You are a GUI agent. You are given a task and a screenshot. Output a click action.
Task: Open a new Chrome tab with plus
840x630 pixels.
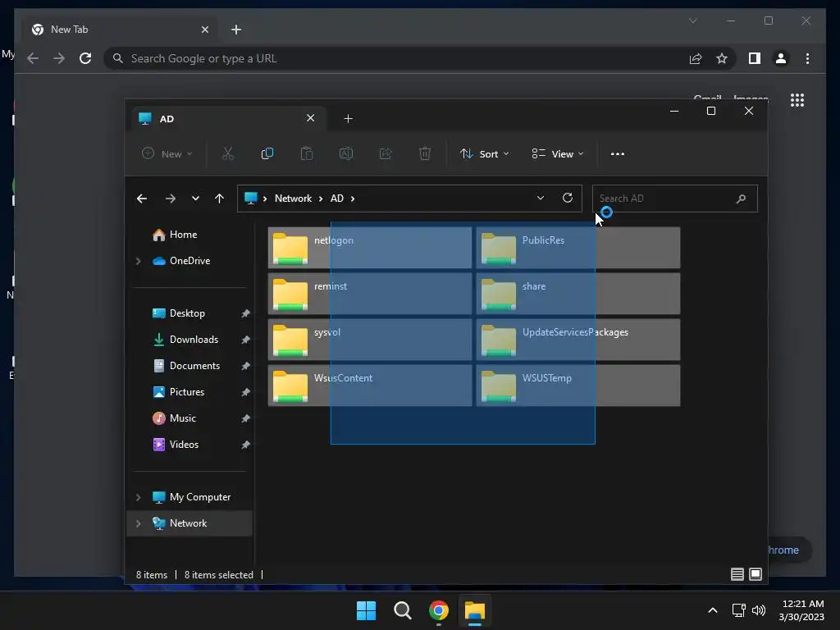tap(236, 30)
